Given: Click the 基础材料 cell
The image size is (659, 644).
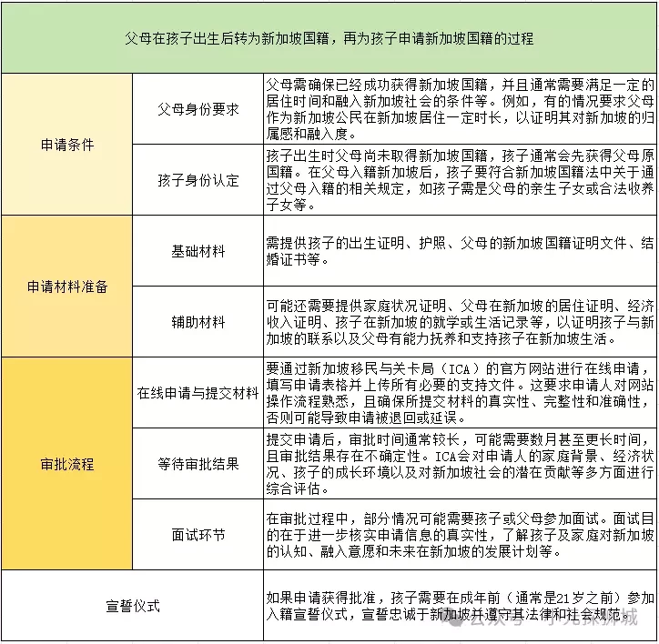Looking at the screenshot, I should pos(198,251).
